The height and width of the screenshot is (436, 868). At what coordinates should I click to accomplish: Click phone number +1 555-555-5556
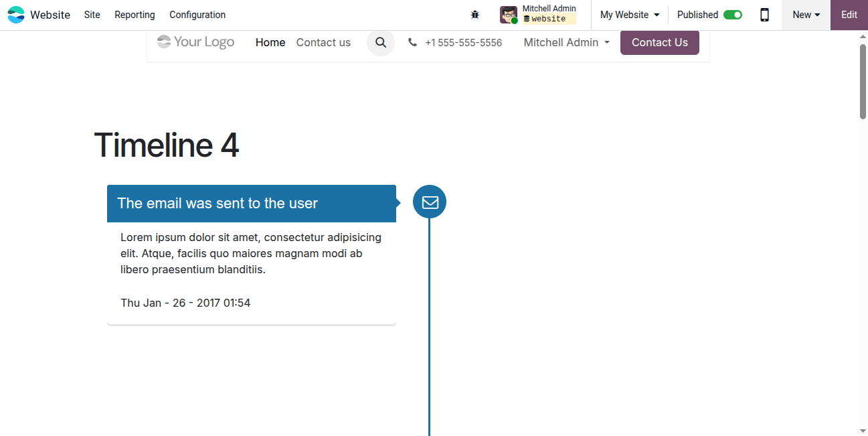463,42
